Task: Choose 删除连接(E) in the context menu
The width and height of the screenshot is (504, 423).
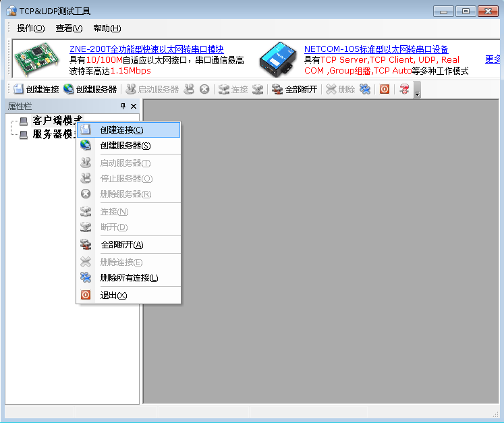Action: tap(129, 262)
